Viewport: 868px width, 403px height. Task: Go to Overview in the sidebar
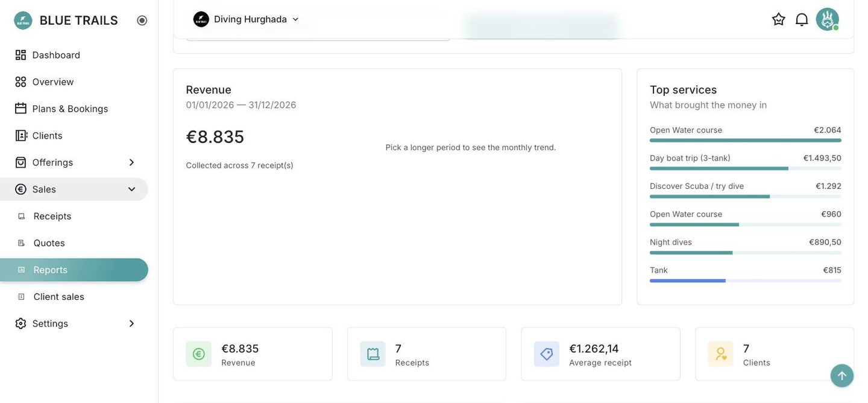[x=74, y=81]
